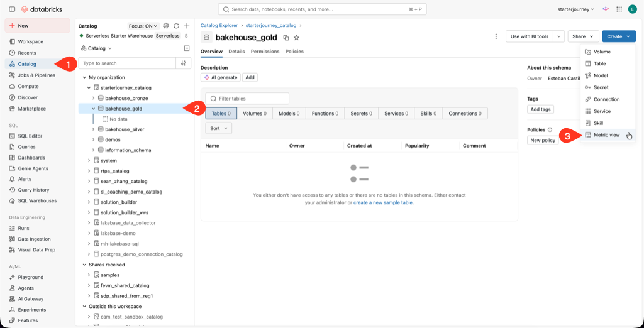Expand the bakehouse_bronze schema
Image resolution: width=644 pixels, height=328 pixels.
point(94,99)
